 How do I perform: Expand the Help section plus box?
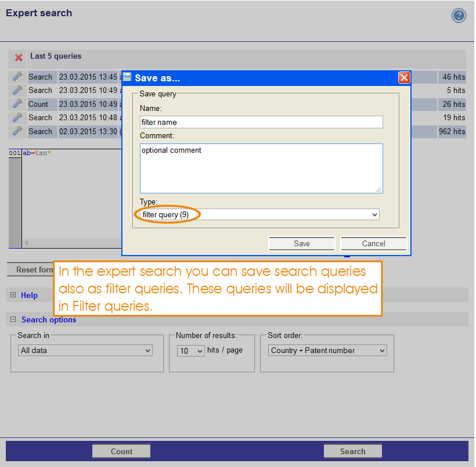[x=13, y=295]
